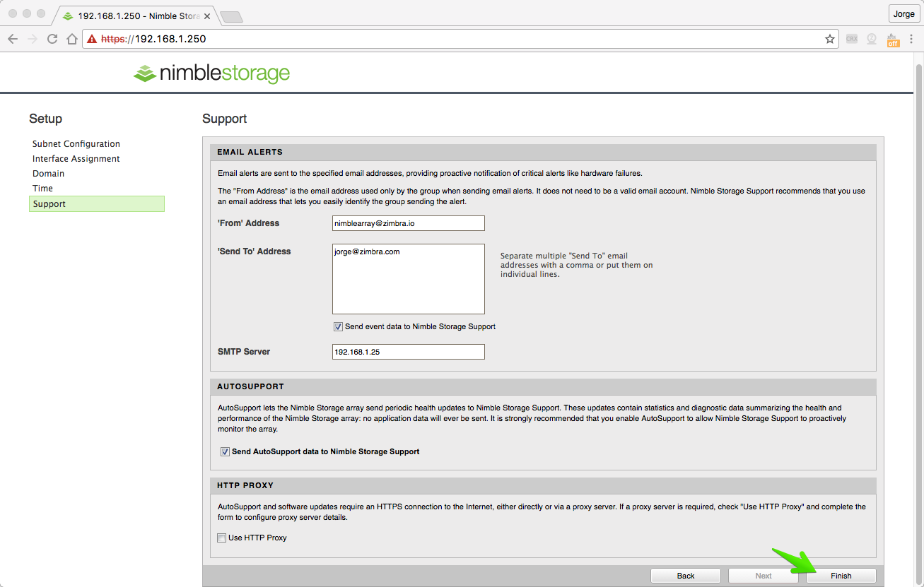The width and height of the screenshot is (924, 587).
Task: Enable Use HTTP Proxy checkbox
Action: pyautogui.click(x=222, y=538)
